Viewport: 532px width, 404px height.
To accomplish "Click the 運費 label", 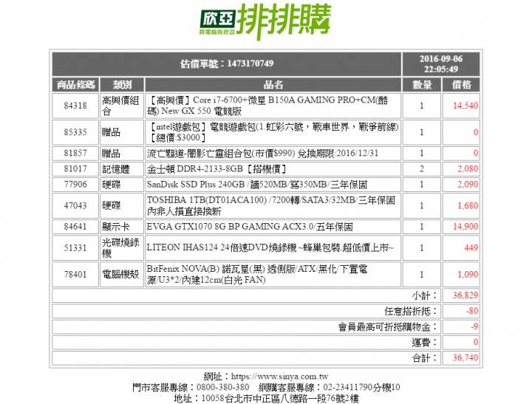I will [424, 343].
